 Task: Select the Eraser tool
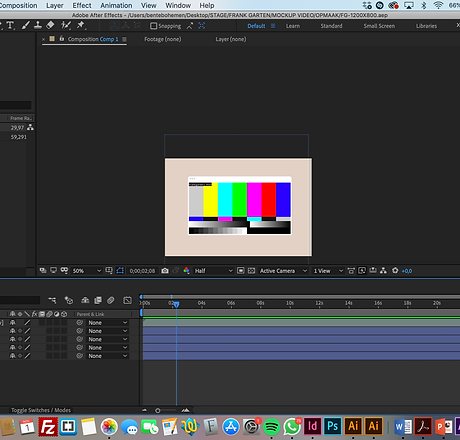point(50,25)
